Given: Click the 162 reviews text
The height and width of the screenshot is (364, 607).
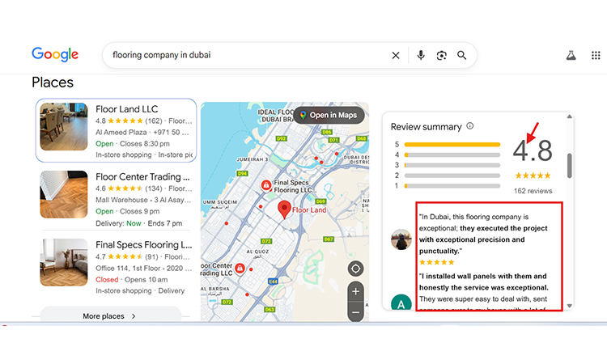Looking at the screenshot, I should (x=533, y=191).
